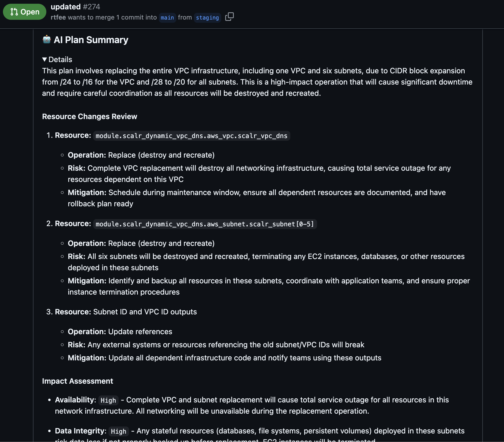Click the first Operation: Replace bullet

141,155
